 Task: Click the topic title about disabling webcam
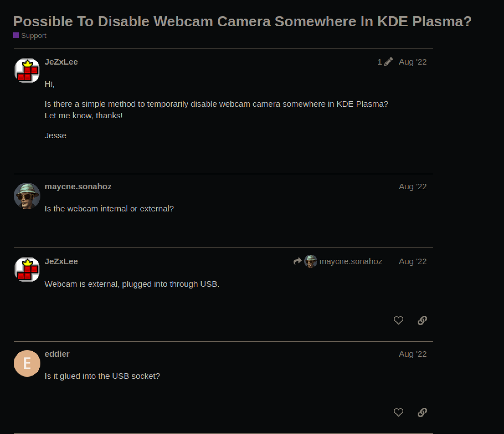pos(242,21)
